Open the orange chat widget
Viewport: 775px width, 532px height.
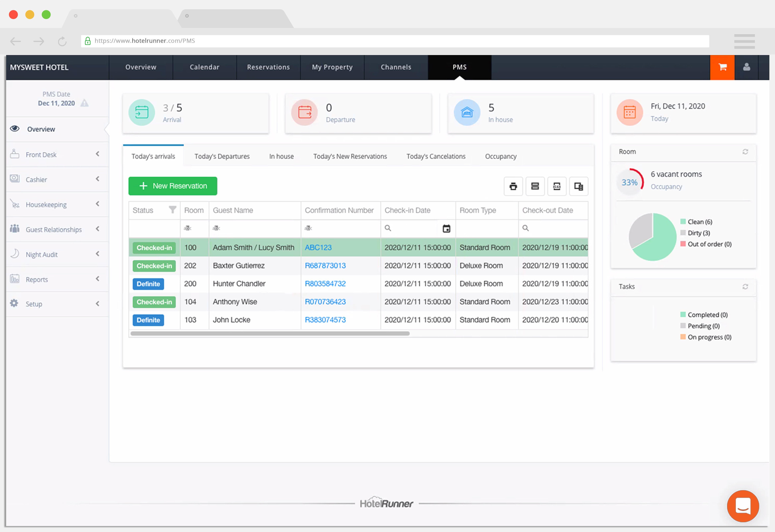[743, 506]
